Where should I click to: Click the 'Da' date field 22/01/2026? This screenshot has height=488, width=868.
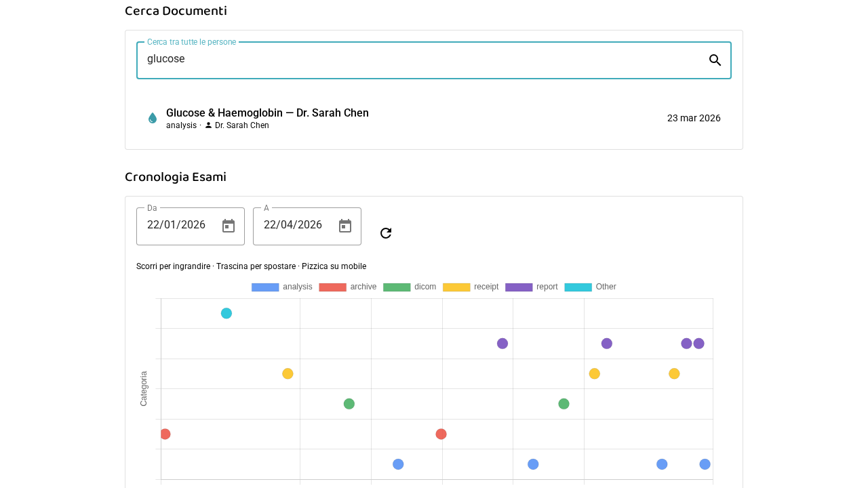coord(176,225)
